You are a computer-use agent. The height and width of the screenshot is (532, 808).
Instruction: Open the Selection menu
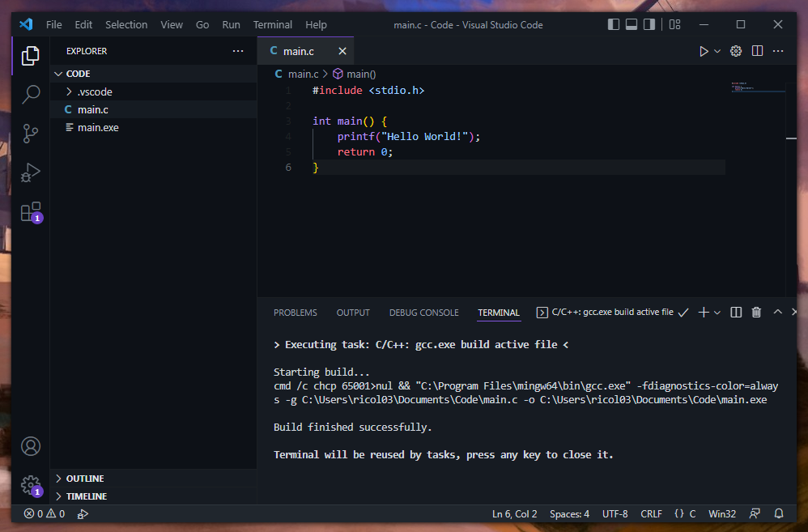126,25
